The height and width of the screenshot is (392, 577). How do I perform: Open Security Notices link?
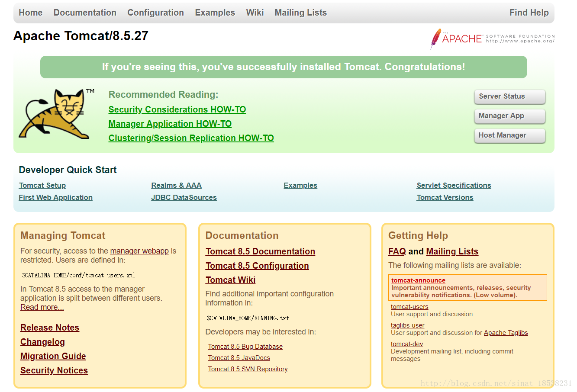click(x=54, y=370)
